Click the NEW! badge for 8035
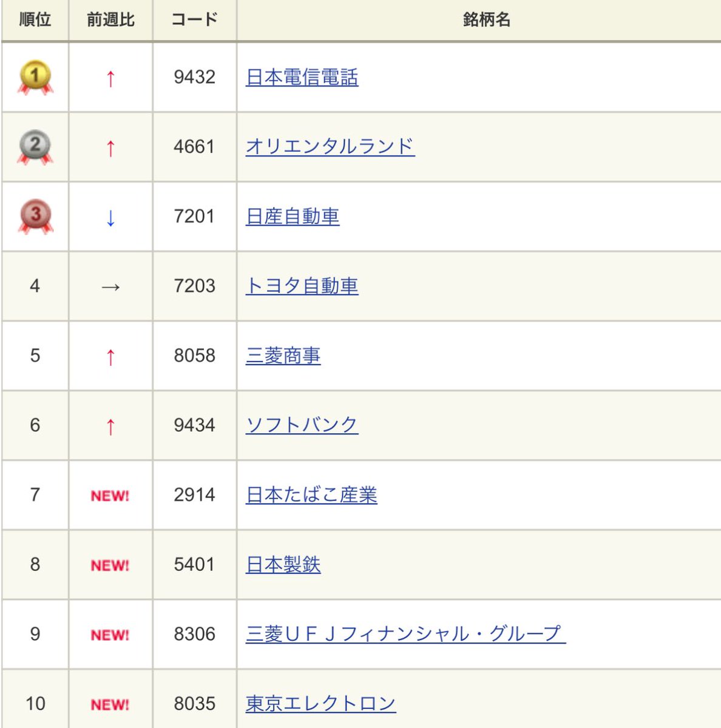 coord(110,705)
